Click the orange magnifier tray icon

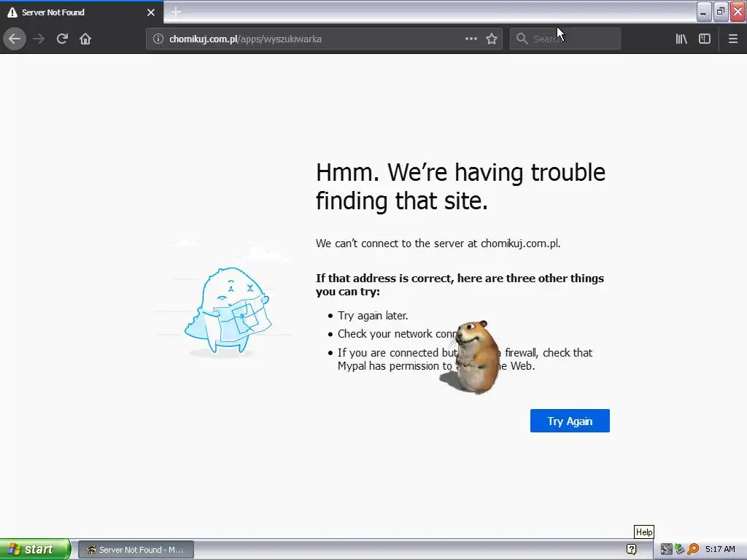point(693,550)
